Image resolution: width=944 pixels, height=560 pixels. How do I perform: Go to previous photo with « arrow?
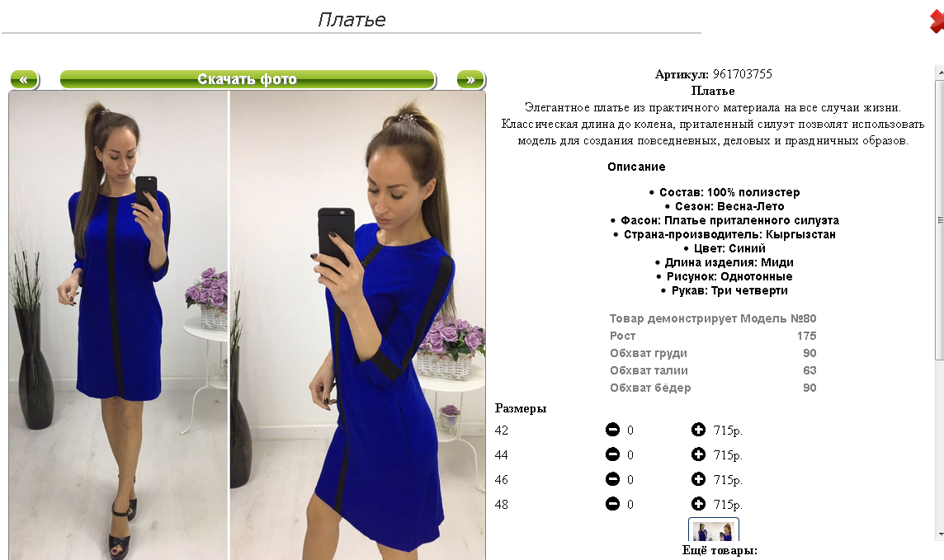(25, 79)
